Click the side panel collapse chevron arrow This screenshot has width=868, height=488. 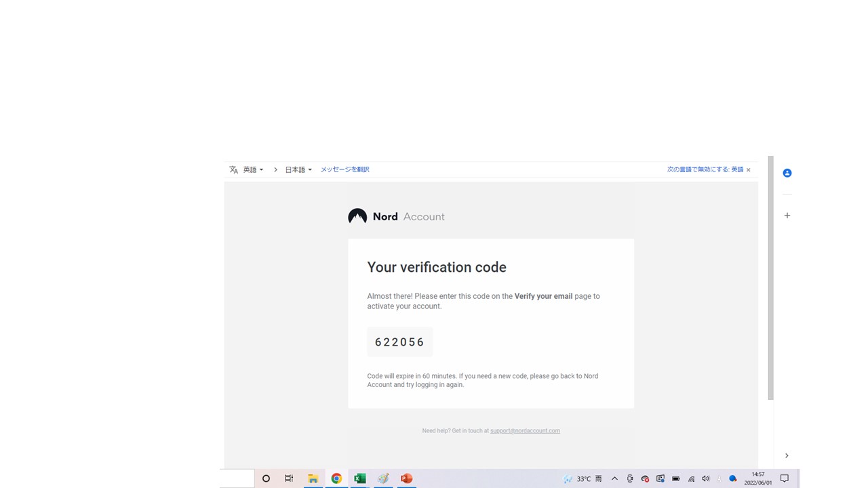(x=787, y=455)
